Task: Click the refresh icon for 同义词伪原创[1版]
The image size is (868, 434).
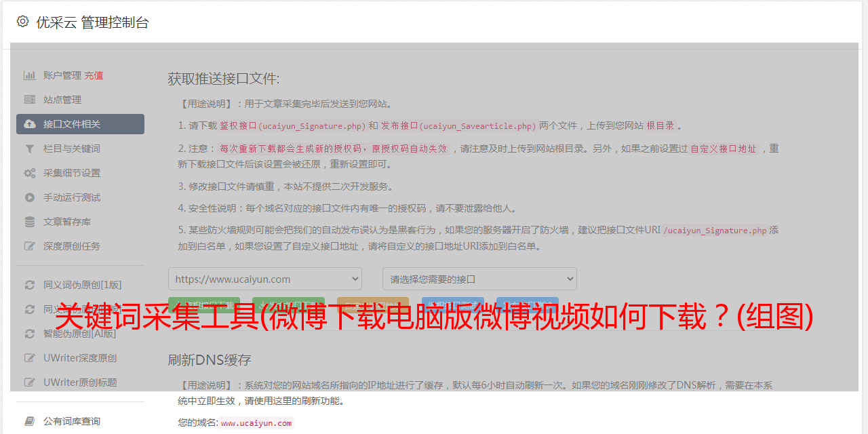Action: click(x=30, y=285)
